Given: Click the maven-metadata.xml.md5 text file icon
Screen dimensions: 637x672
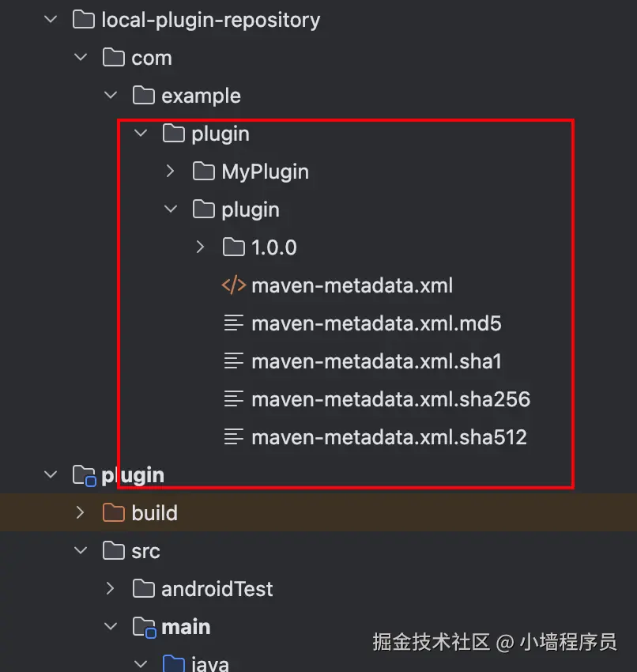Looking at the screenshot, I should (x=234, y=323).
